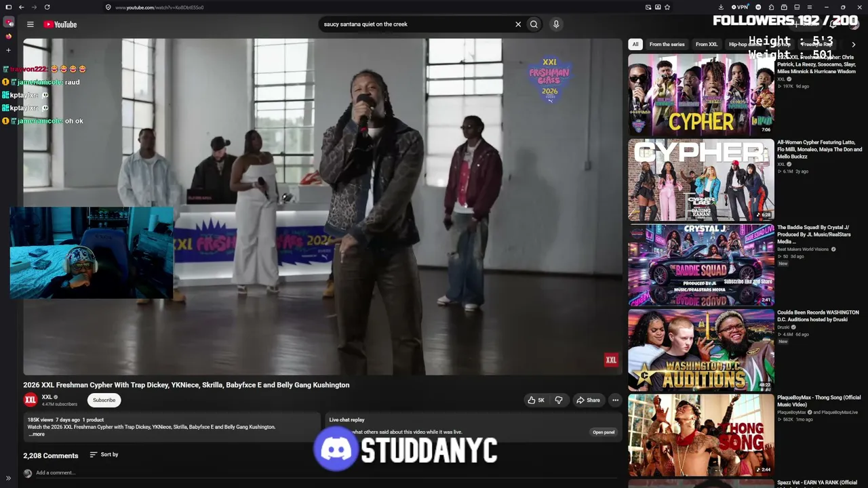
Task: Open Washington D.C. Auditions video thumbnail
Action: point(701,350)
